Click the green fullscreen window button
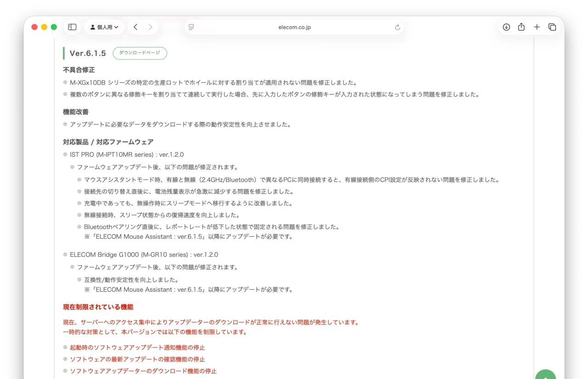The height and width of the screenshot is (379, 588). (54, 27)
